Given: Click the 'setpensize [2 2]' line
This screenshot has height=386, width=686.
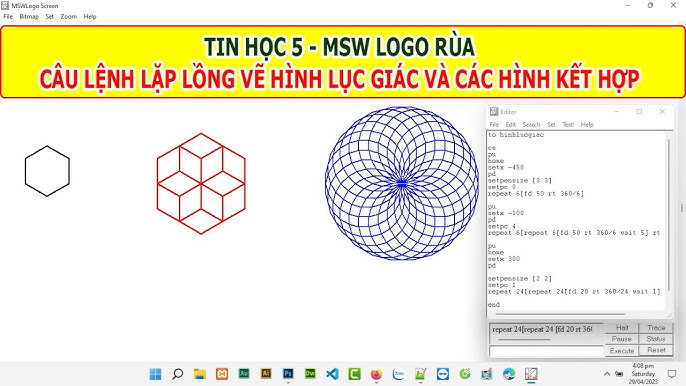Looking at the screenshot, I should pyautogui.click(x=520, y=279).
